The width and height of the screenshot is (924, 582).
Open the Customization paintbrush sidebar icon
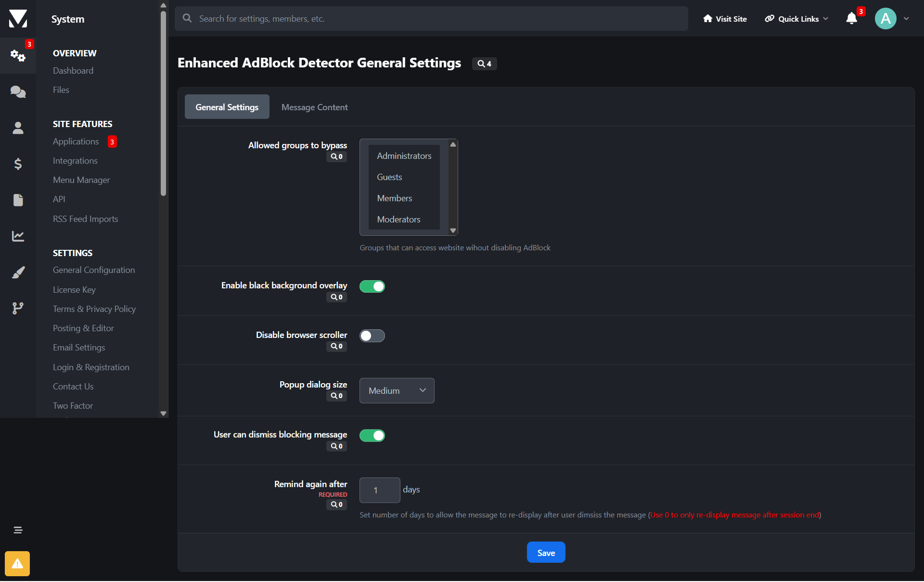(18, 272)
